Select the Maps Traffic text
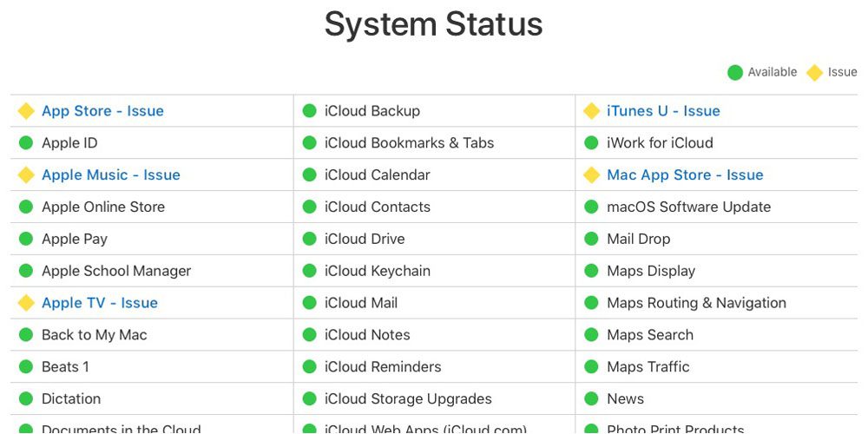The image size is (868, 434). coord(648,366)
